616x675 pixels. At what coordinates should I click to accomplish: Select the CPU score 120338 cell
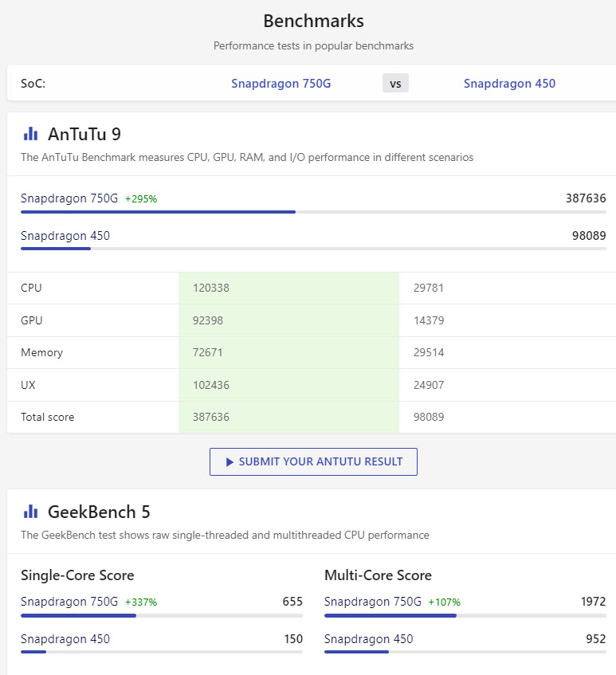coord(288,288)
